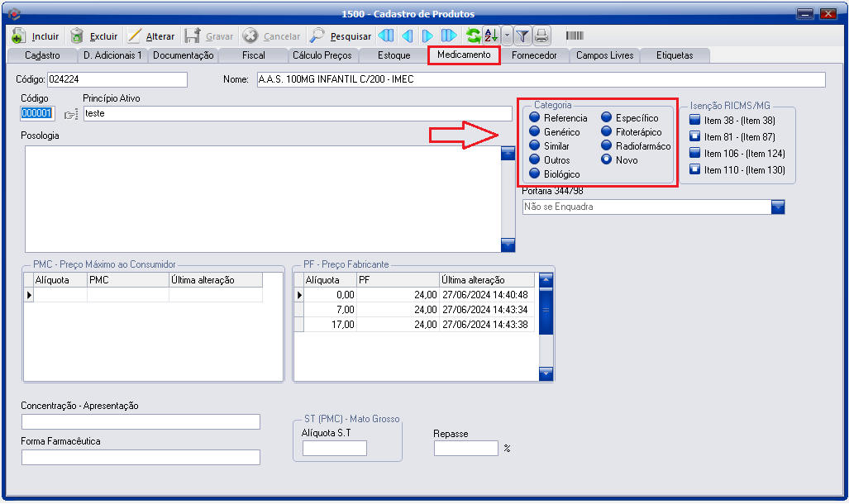This screenshot has width=849, height=504.
Task: Open the Cálculo Preços tab
Action: (322, 55)
